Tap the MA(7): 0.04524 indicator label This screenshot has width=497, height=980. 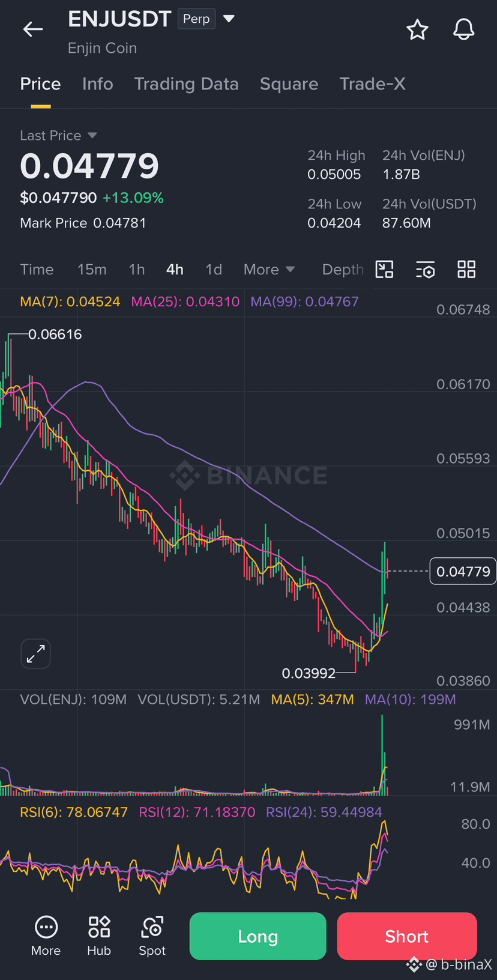(x=70, y=301)
